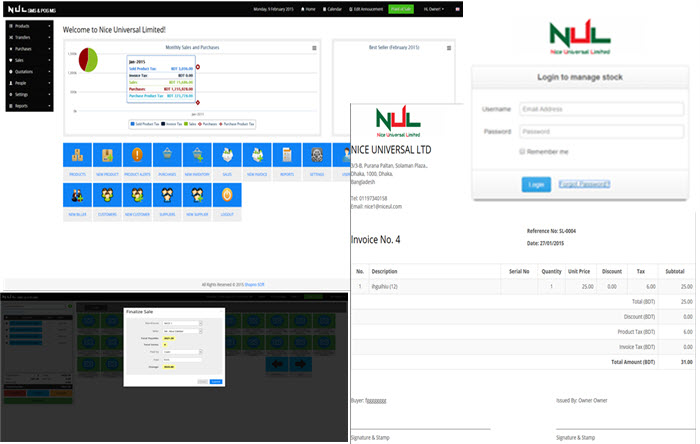Expand the Reports sidebar menu
Viewport: 700px width, 444px height.
pyautogui.click(x=29, y=105)
